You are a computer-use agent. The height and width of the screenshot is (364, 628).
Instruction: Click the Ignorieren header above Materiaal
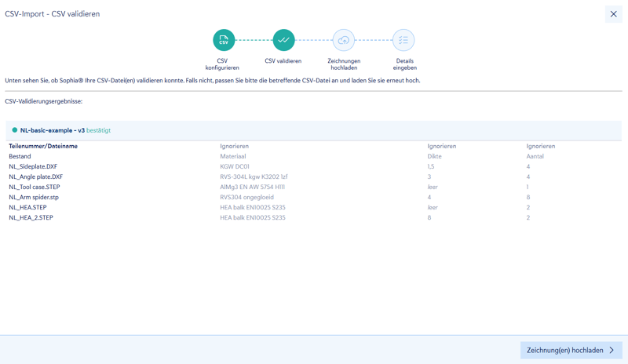point(234,146)
